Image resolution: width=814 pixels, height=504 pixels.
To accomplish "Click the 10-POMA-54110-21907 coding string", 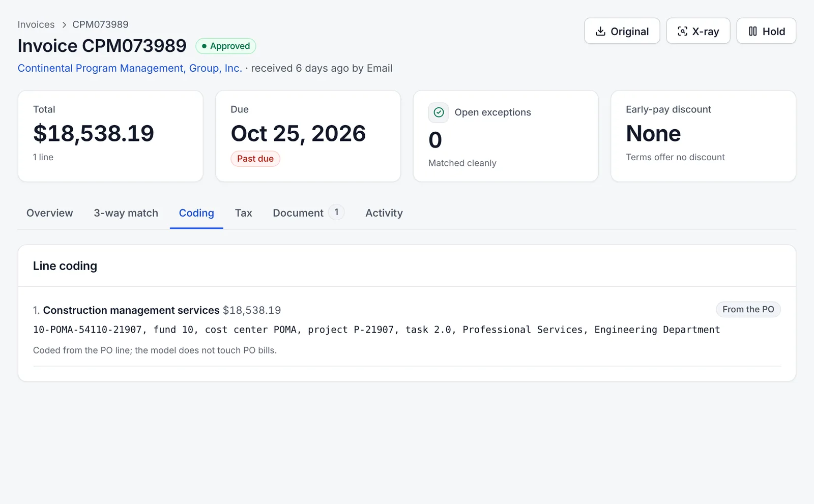I will pos(88,330).
